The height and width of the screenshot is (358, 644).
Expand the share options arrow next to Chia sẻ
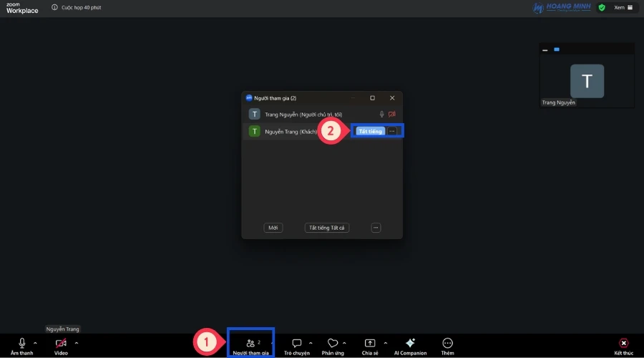coord(386,343)
